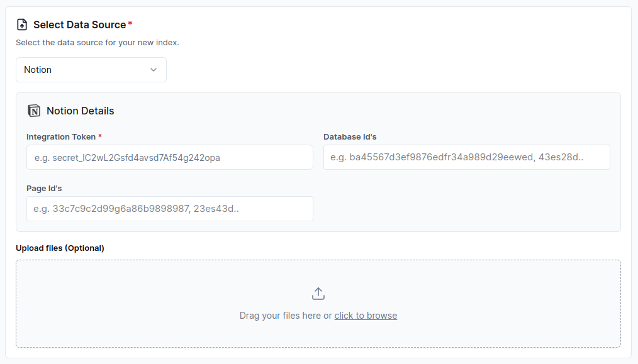Click the Notion Details heading
The height and width of the screenshot is (364, 638).
pyautogui.click(x=80, y=111)
